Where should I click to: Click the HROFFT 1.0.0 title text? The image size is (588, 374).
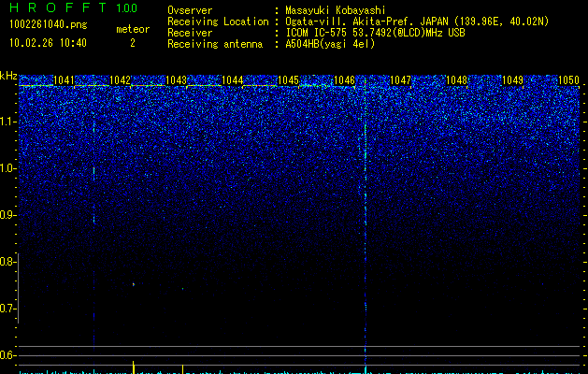point(73,7)
